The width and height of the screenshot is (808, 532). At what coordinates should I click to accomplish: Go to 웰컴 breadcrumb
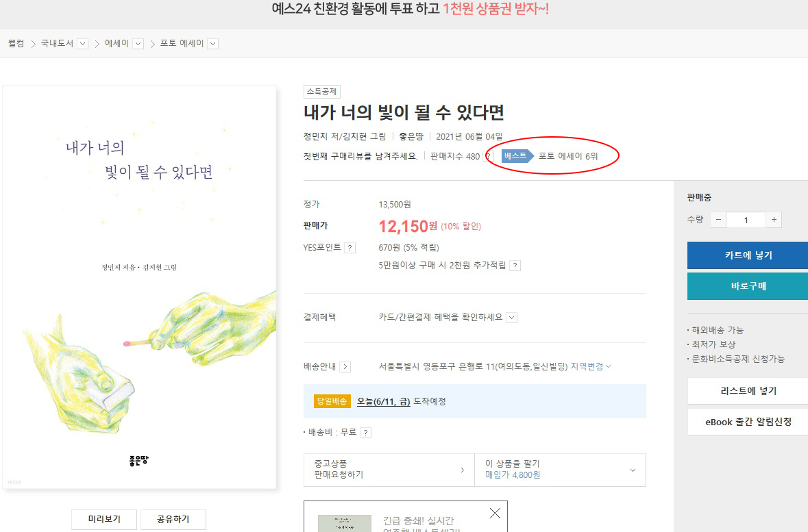coord(16,44)
